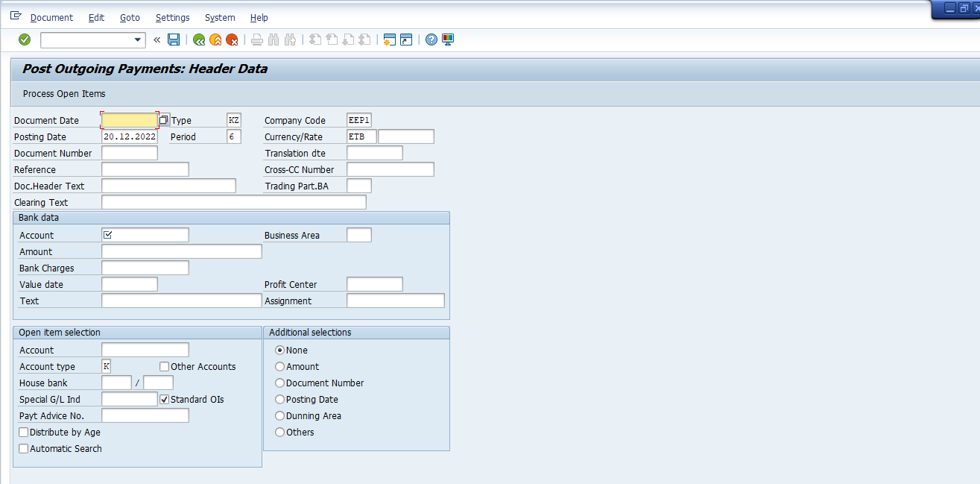Open the System menu
This screenshot has width=980, height=484.
pyautogui.click(x=220, y=17)
